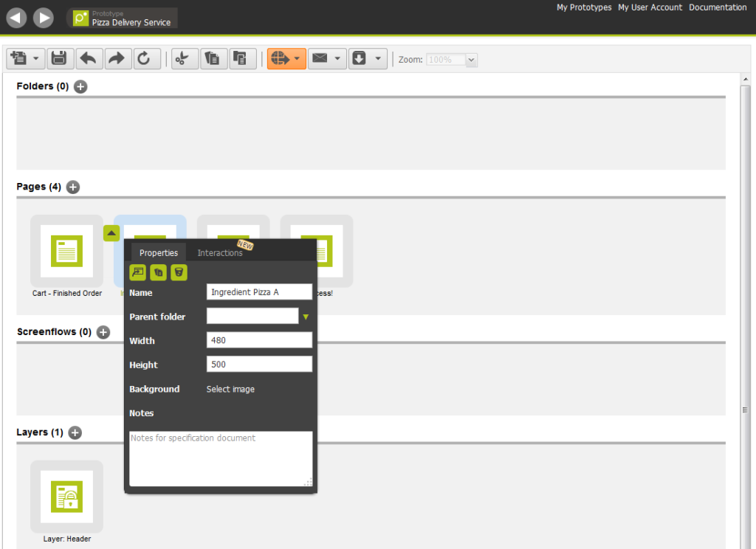Viewport: 756px width, 549px height.
Task: Click the Height field showing 500
Action: 259,365
